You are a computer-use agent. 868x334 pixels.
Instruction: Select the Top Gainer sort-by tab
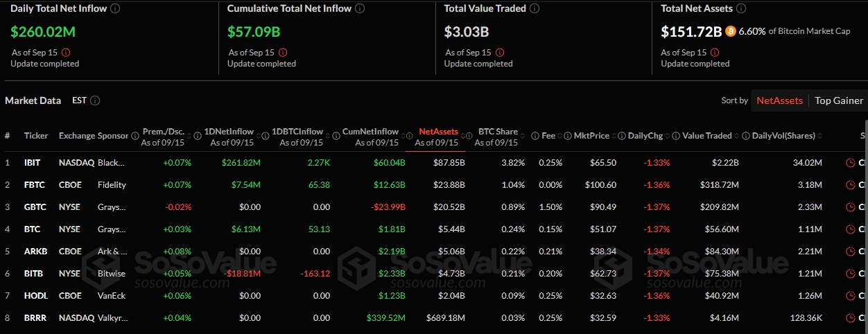(839, 100)
